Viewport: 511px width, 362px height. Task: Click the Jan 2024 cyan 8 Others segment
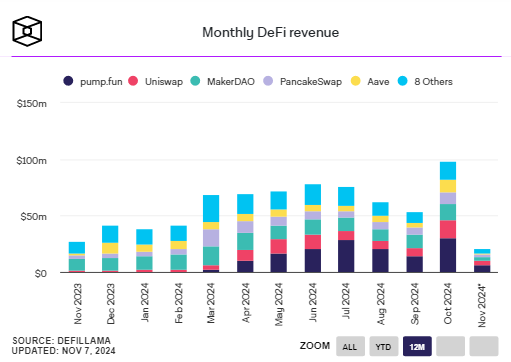click(x=144, y=237)
